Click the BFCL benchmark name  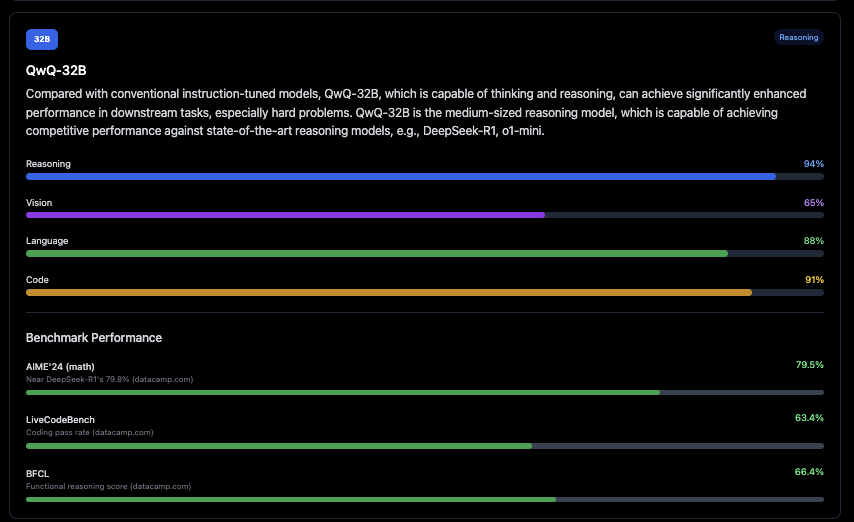click(x=38, y=474)
